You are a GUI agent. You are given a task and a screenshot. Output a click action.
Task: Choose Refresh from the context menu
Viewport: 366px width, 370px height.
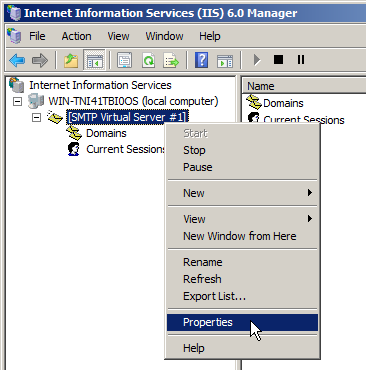242,279
